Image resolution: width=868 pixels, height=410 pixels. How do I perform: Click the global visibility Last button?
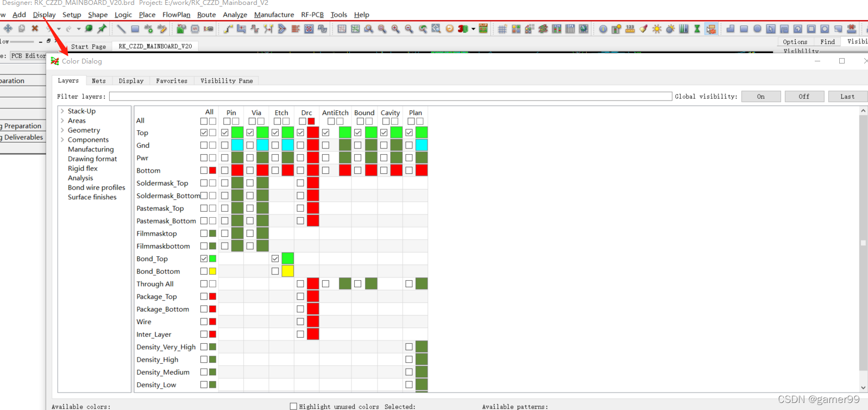[847, 97]
